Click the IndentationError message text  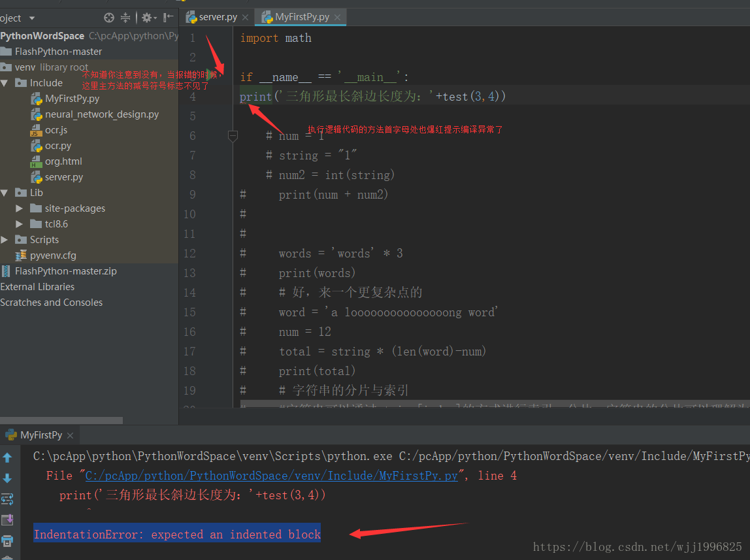coord(177,534)
